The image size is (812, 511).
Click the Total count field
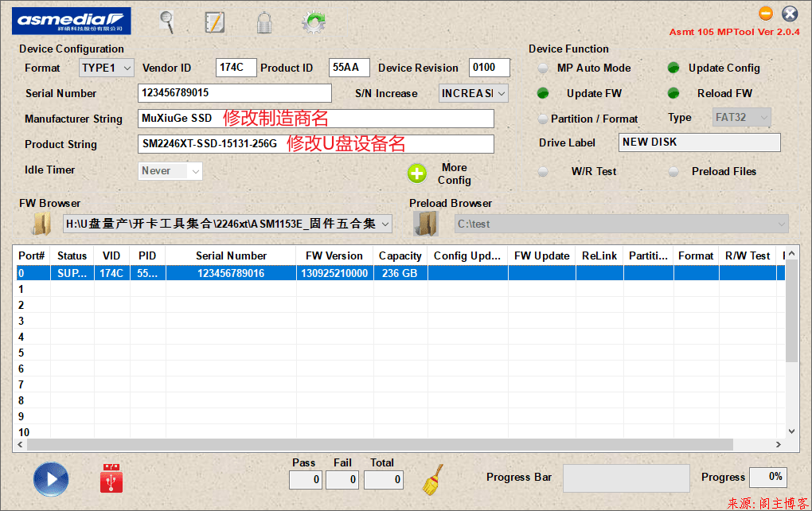tap(383, 479)
